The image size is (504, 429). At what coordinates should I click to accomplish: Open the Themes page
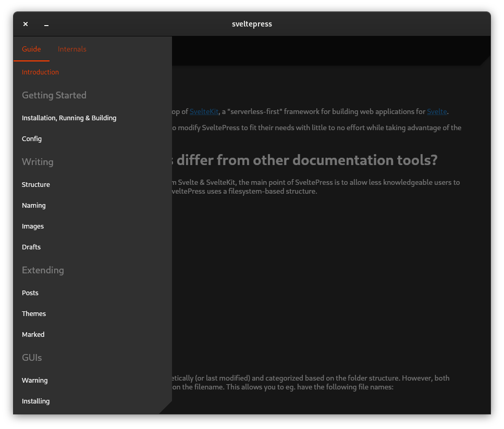[x=34, y=314]
